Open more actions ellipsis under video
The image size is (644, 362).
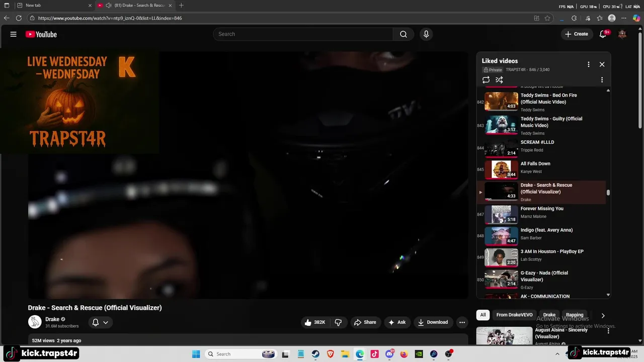[x=462, y=322]
